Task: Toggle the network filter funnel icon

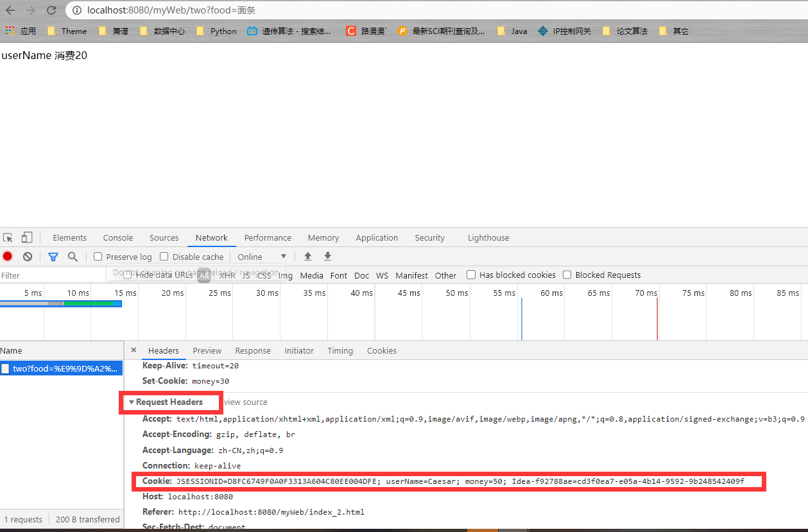Action: click(53, 256)
